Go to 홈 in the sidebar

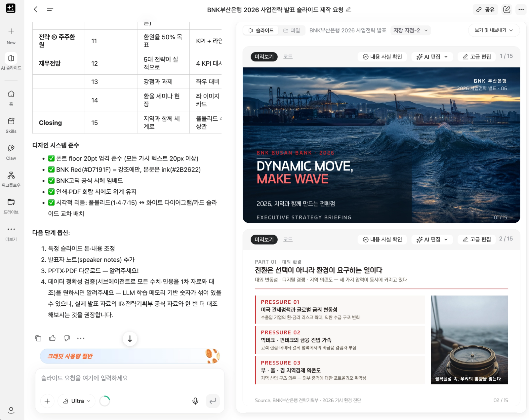click(11, 98)
